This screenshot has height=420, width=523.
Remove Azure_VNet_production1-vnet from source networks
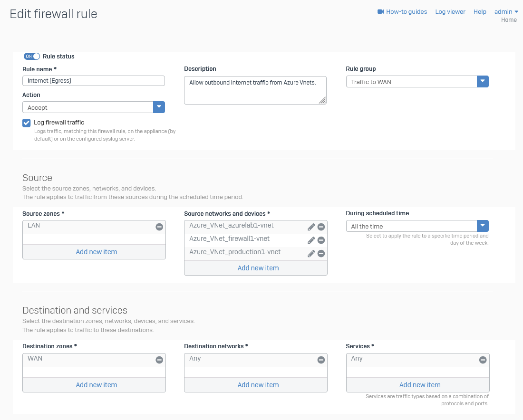(321, 254)
